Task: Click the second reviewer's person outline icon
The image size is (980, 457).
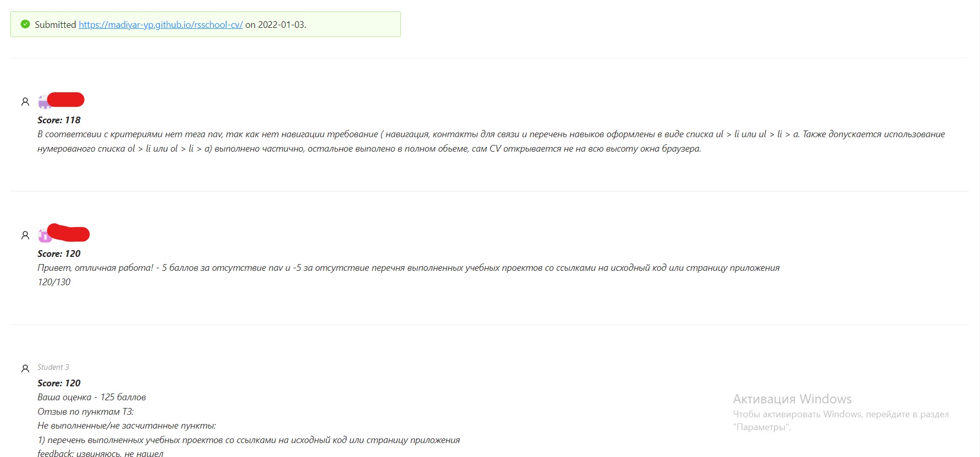Action: [25, 235]
